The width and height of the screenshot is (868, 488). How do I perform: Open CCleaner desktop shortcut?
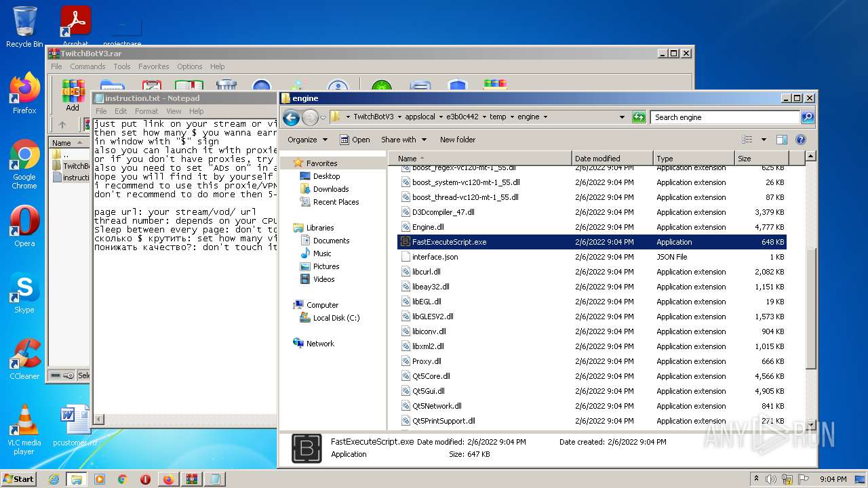(24, 360)
